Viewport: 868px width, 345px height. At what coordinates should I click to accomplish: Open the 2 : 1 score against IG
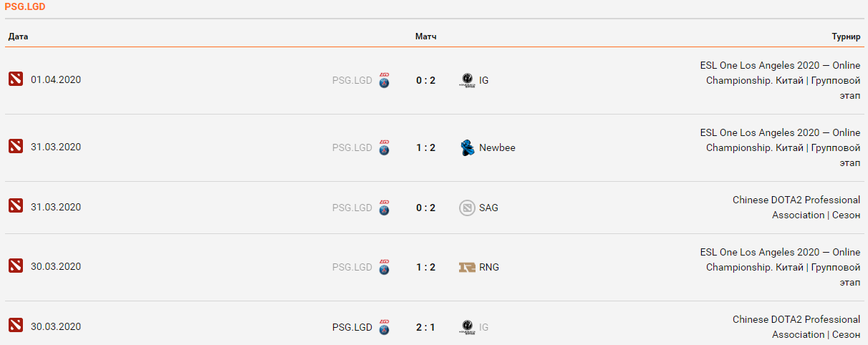click(425, 327)
